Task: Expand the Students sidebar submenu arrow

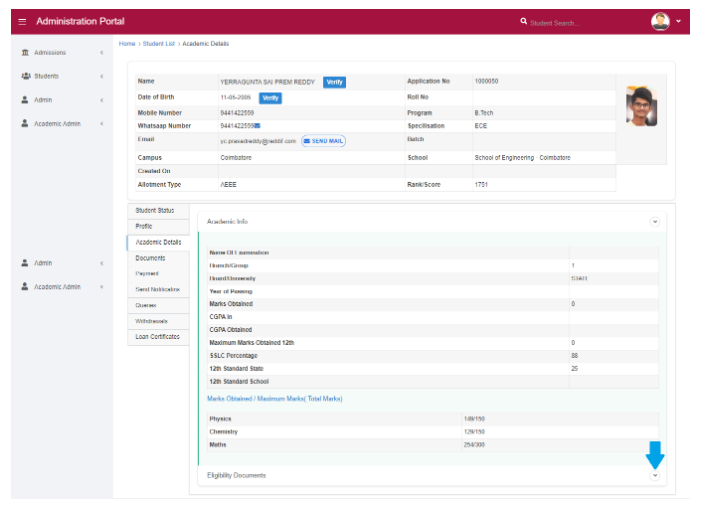Action: click(101, 76)
